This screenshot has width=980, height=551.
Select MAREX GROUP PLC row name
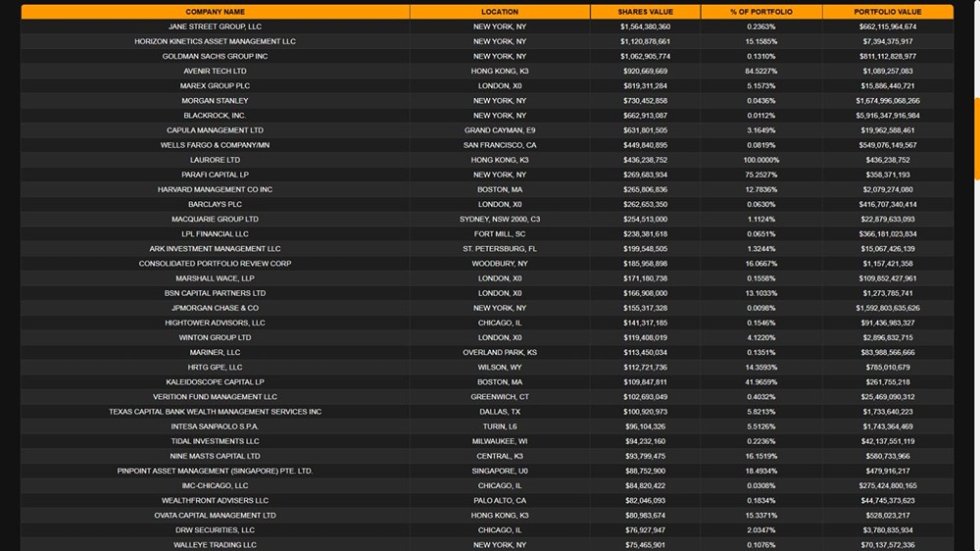coord(215,85)
